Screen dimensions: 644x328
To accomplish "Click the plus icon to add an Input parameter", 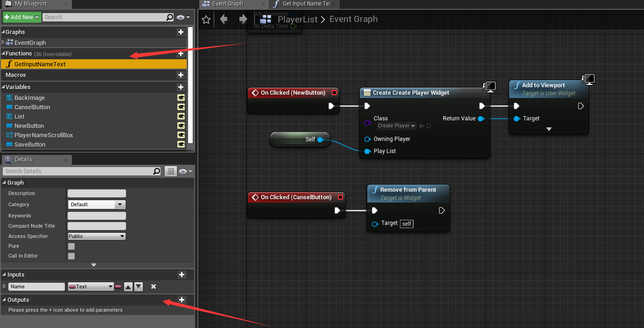I will [x=182, y=274].
